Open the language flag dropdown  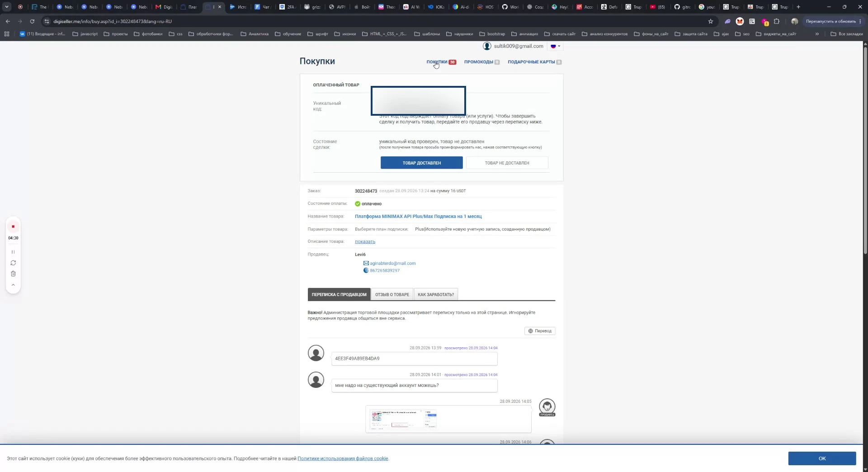point(555,46)
